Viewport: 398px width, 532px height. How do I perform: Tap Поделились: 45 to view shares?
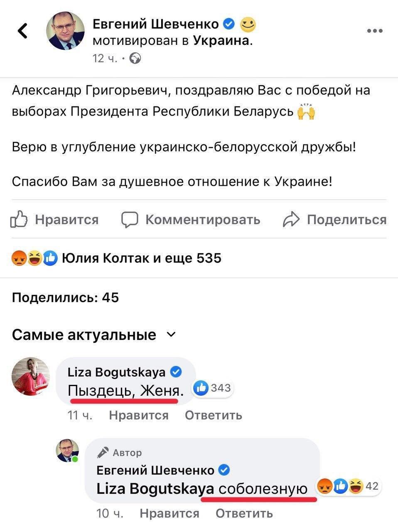(65, 298)
